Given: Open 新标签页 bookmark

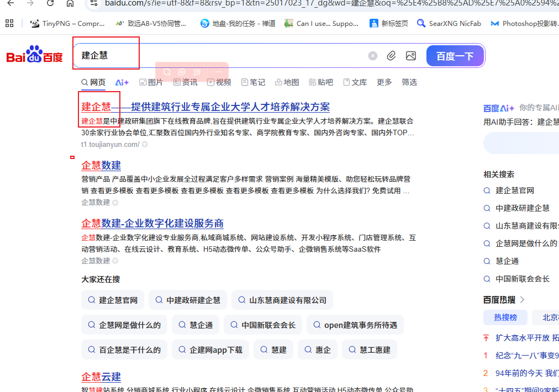Looking at the screenshot, I should tap(388, 24).
